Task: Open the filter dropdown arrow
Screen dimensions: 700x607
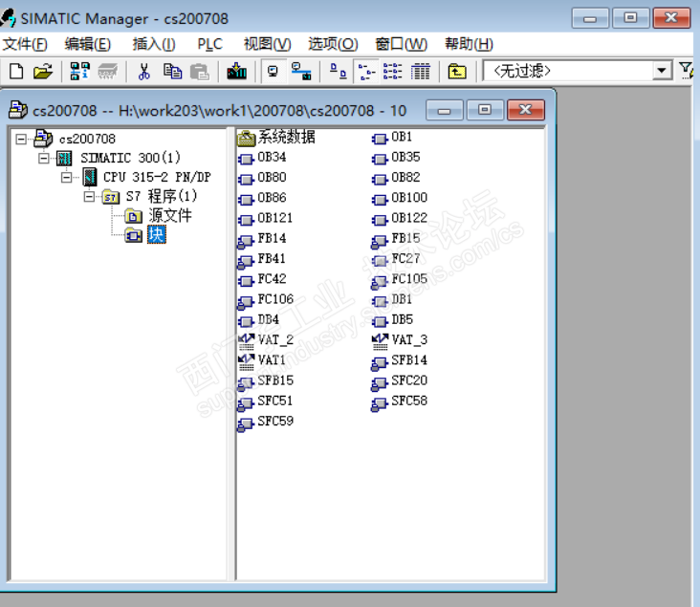Action: tap(662, 71)
